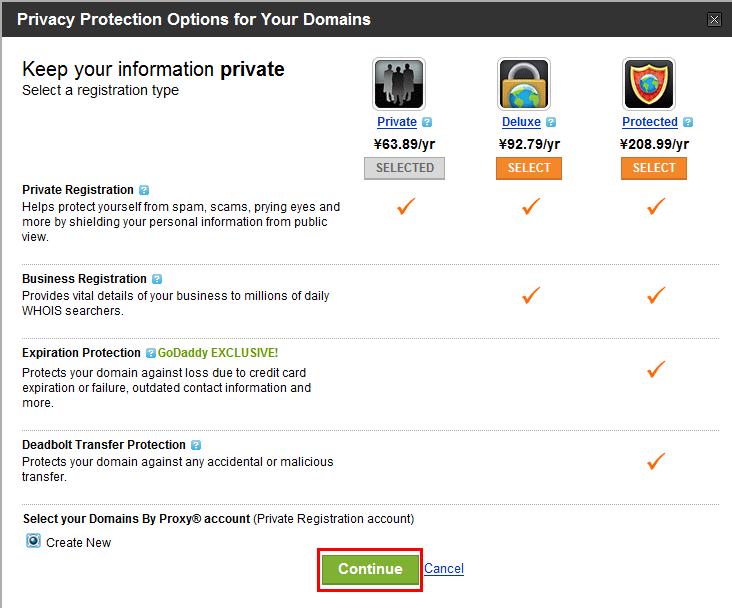Open help icon next to Deluxe link
The width and height of the screenshot is (732, 608).
point(551,122)
